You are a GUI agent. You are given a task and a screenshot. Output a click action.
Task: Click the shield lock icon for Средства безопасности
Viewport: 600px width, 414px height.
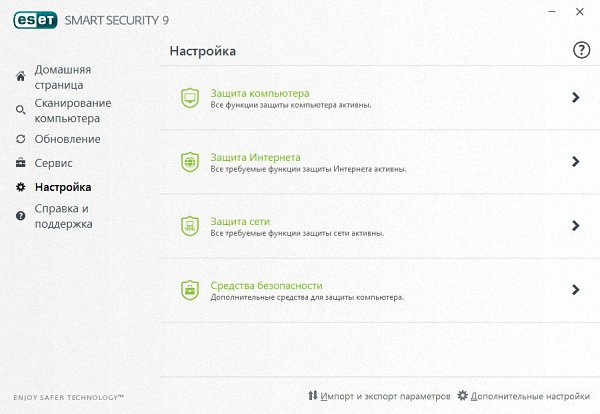[x=189, y=290]
